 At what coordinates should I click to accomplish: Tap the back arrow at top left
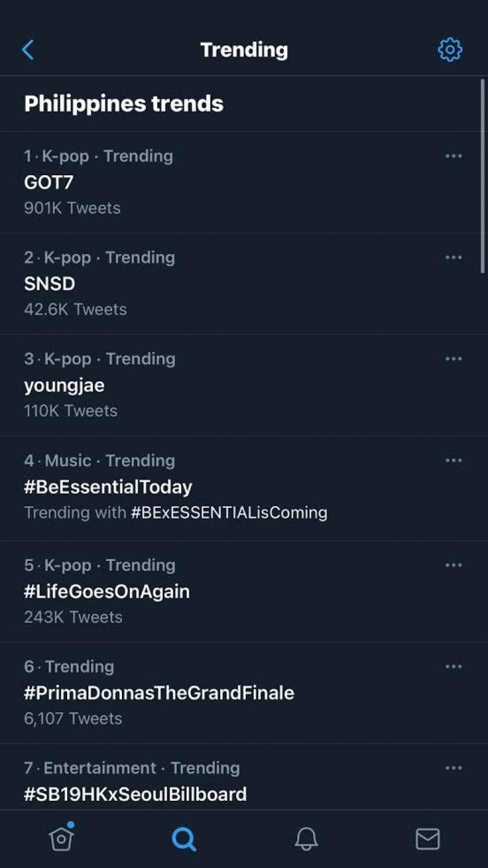(27, 49)
